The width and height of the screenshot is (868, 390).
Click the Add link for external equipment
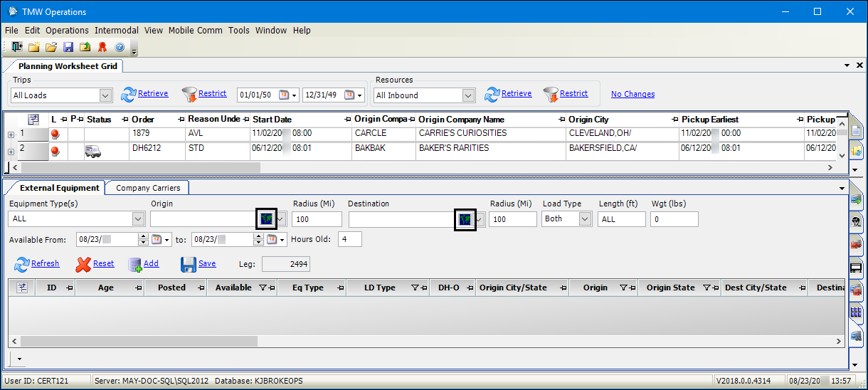[x=151, y=263]
